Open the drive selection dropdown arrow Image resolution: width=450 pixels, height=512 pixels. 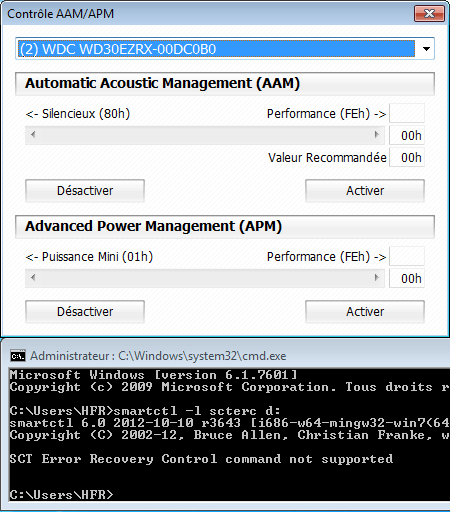426,49
